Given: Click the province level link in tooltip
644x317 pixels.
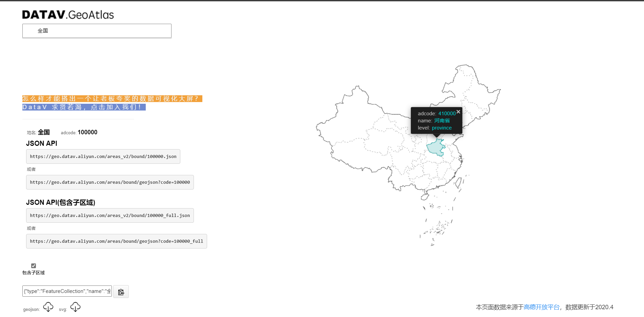Looking at the screenshot, I should pyautogui.click(x=442, y=128).
